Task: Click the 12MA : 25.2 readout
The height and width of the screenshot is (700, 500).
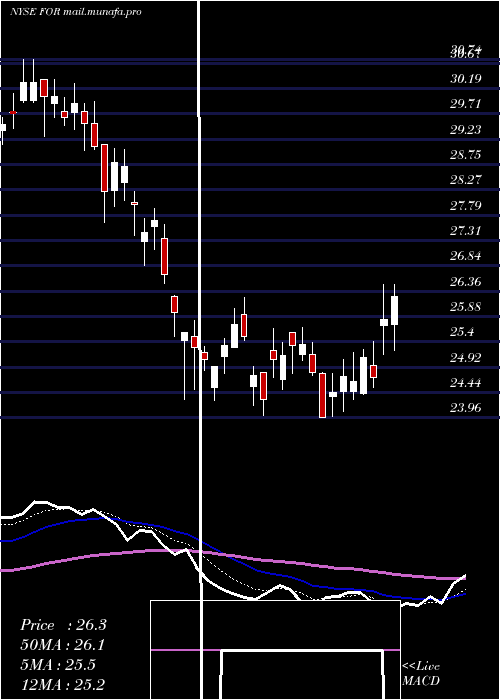Action: coord(63,684)
